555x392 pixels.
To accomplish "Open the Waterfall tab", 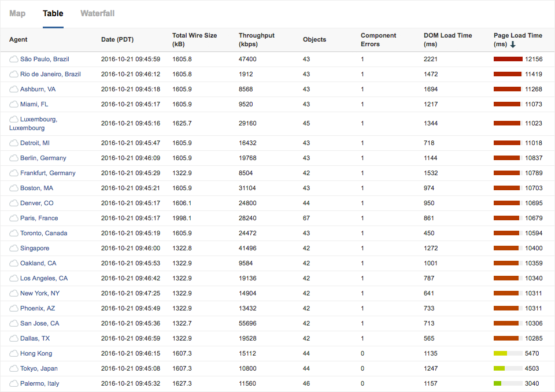I will tap(97, 13).
